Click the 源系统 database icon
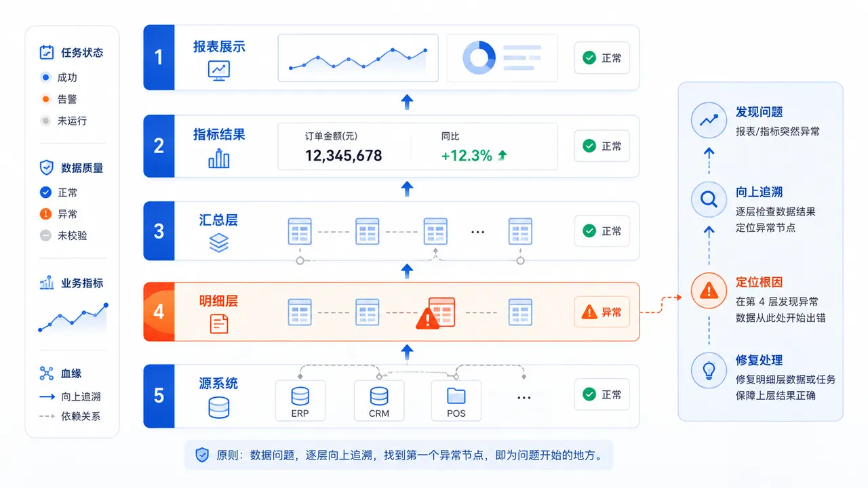The image size is (868, 488). pyautogui.click(x=219, y=407)
